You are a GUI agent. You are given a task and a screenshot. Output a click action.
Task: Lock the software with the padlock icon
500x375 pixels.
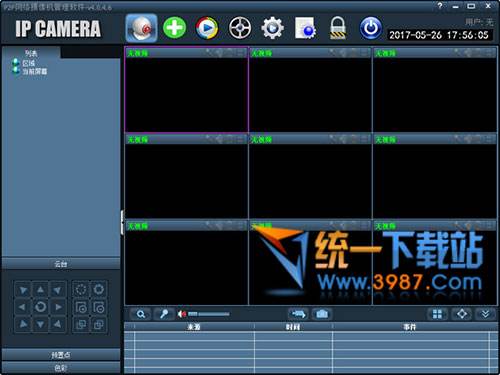click(338, 28)
